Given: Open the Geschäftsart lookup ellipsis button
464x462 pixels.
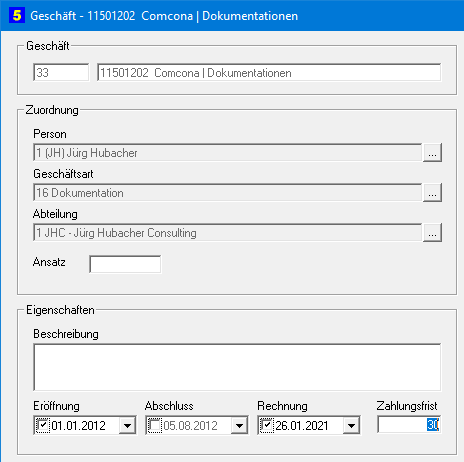Looking at the screenshot, I should 432,193.
